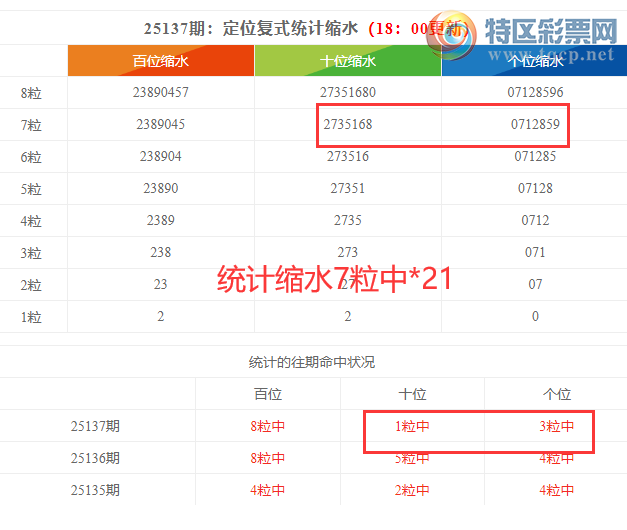Select the highlighted 2735168 cell
This screenshot has height=530, width=627.
click(347, 126)
